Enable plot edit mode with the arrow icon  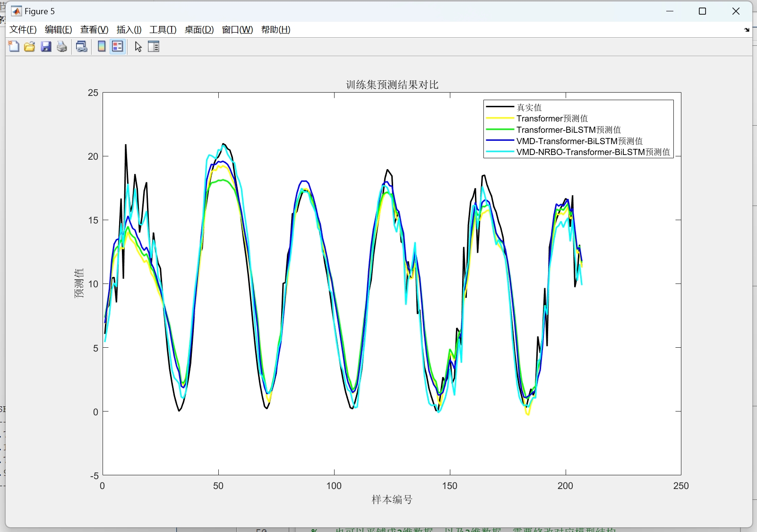(x=138, y=46)
